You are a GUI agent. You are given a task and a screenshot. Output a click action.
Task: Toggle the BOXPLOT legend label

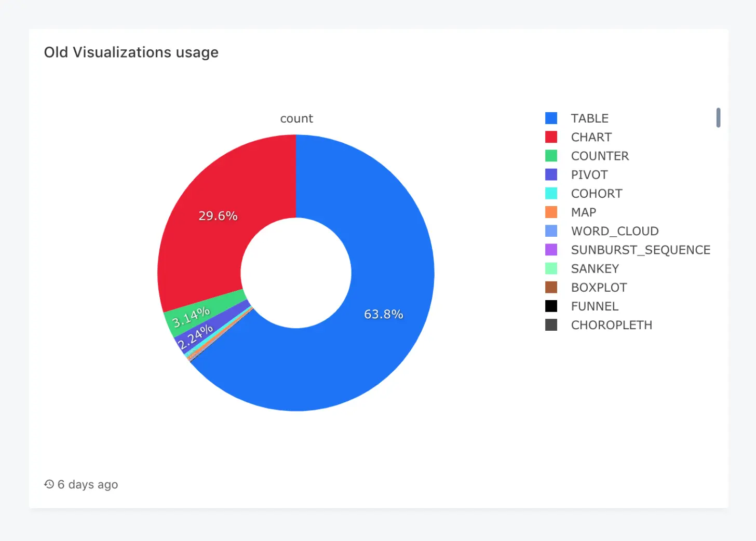point(599,287)
